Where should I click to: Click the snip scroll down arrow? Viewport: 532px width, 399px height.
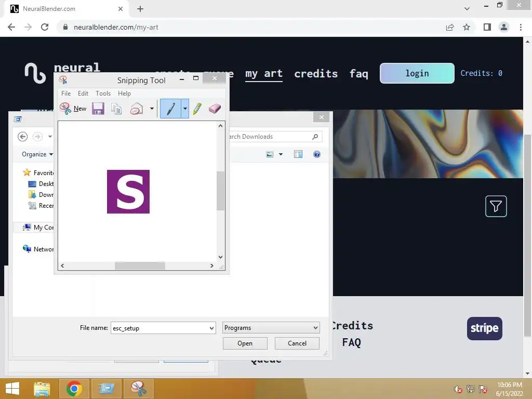pos(220,257)
